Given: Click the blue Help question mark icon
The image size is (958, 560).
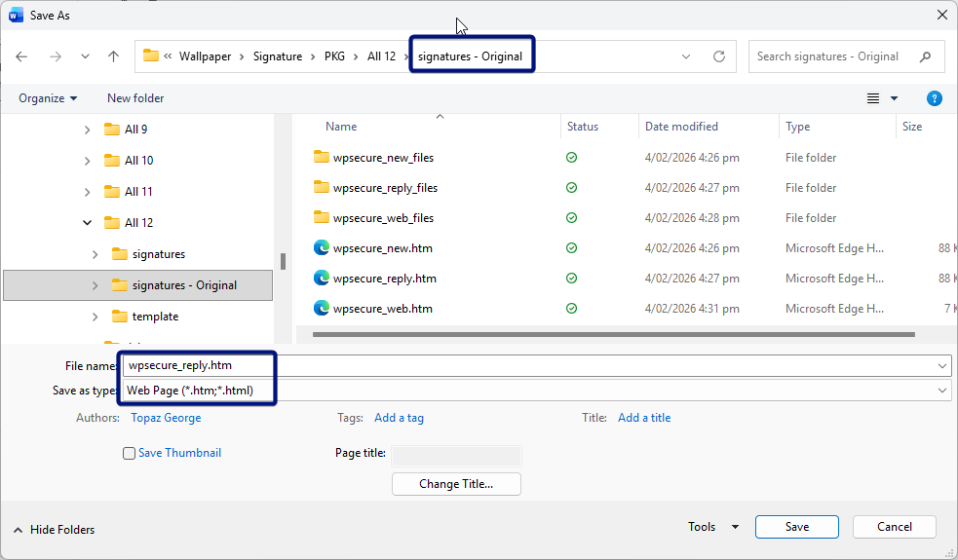Looking at the screenshot, I should coord(934,98).
